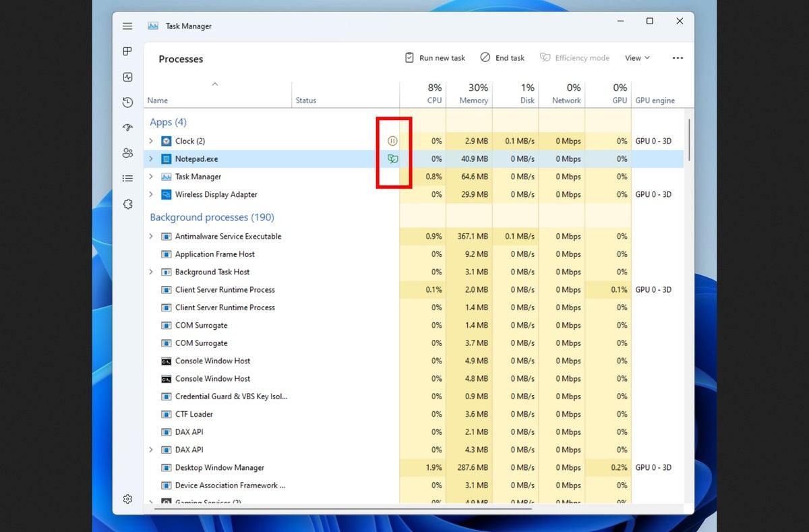Expand the Clock (2) process group

(x=151, y=141)
